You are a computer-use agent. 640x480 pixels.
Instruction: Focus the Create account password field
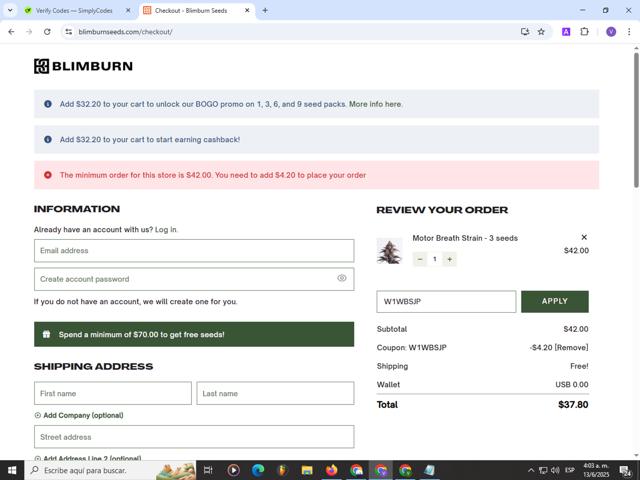click(194, 279)
